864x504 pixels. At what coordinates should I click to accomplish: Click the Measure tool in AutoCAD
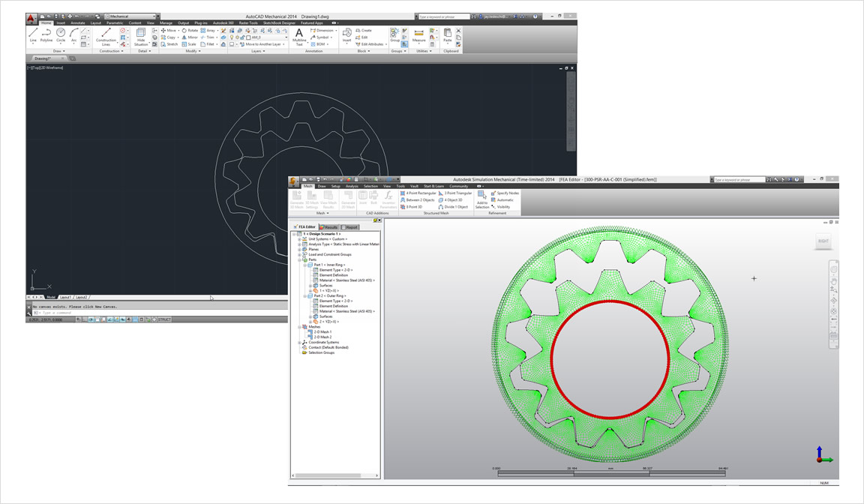tap(418, 36)
